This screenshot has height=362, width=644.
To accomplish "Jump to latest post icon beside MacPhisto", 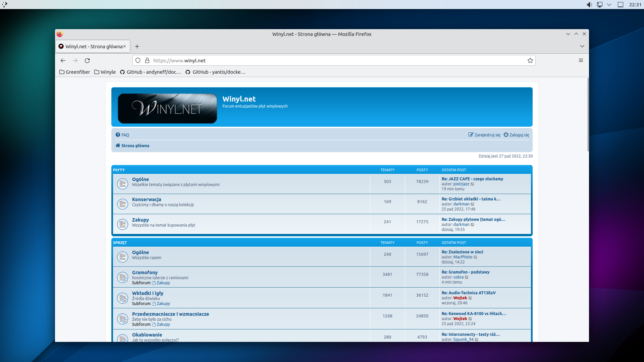I will coord(475,257).
